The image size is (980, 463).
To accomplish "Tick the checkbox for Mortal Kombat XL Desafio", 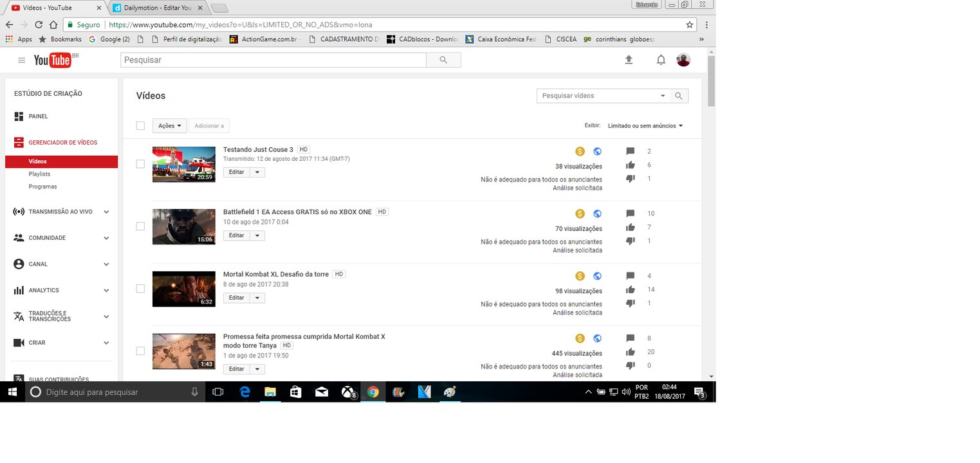I will click(x=140, y=289).
